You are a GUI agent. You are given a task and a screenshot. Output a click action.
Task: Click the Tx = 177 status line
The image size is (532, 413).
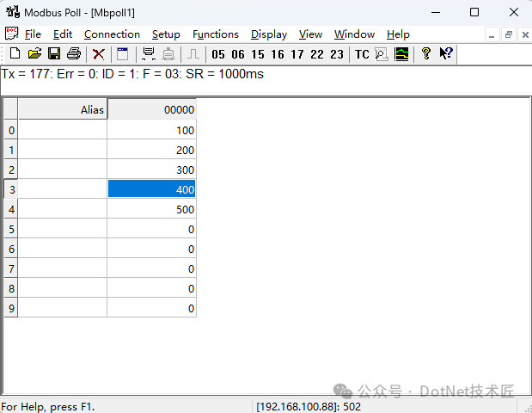tap(132, 74)
